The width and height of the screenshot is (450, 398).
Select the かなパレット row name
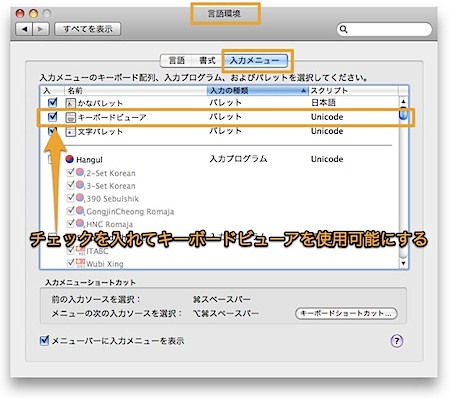click(x=100, y=103)
